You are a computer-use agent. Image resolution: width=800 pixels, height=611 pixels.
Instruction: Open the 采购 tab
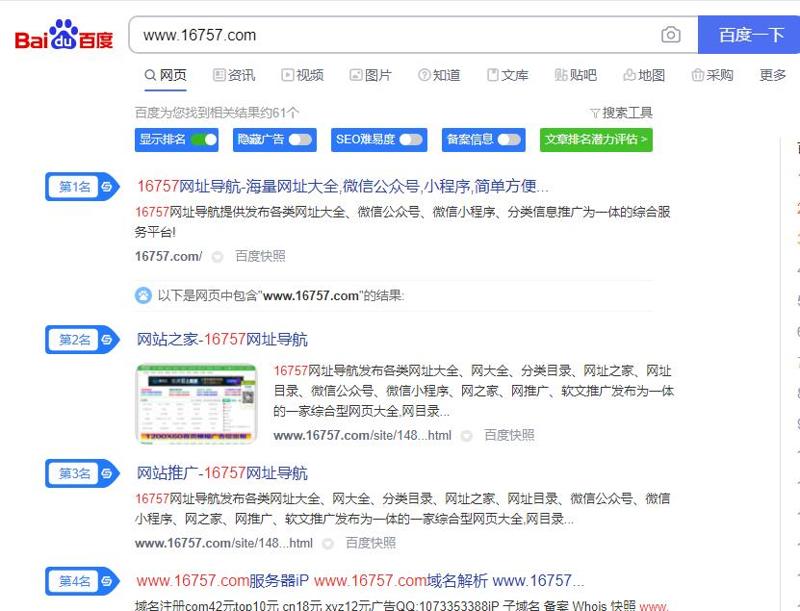[x=712, y=75]
